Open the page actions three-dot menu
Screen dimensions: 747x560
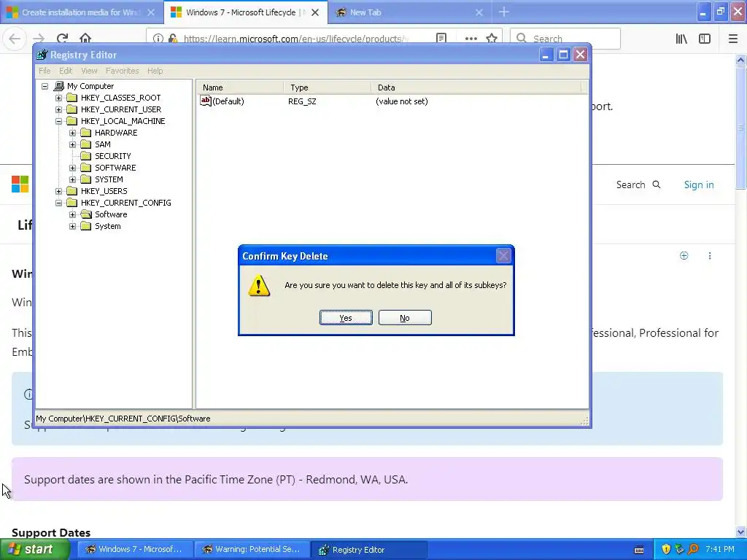click(471, 39)
